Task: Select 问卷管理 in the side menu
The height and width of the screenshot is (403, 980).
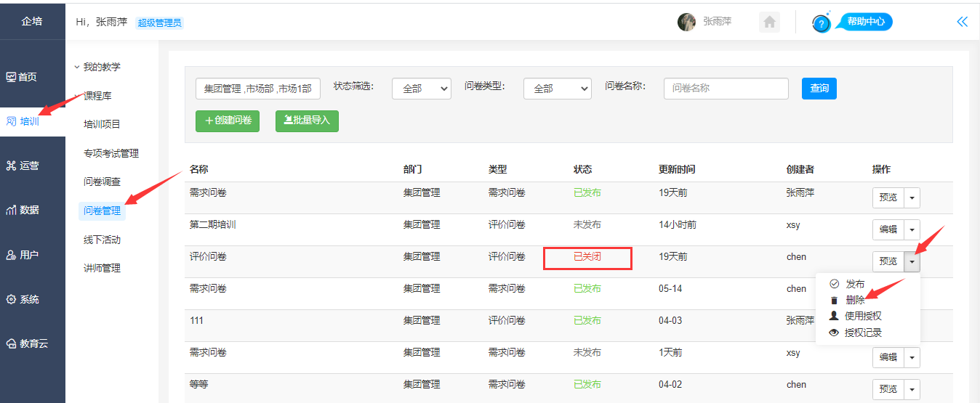Action: [102, 211]
